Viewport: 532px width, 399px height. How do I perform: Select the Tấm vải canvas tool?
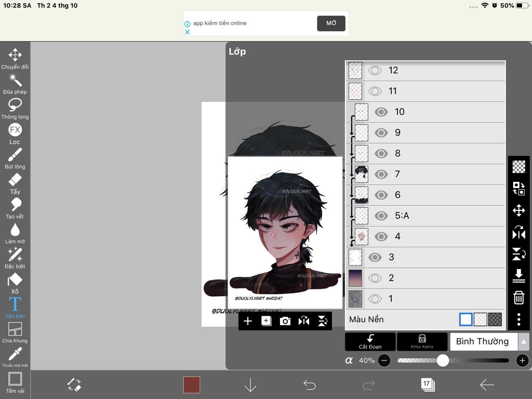pyautogui.click(x=15, y=383)
